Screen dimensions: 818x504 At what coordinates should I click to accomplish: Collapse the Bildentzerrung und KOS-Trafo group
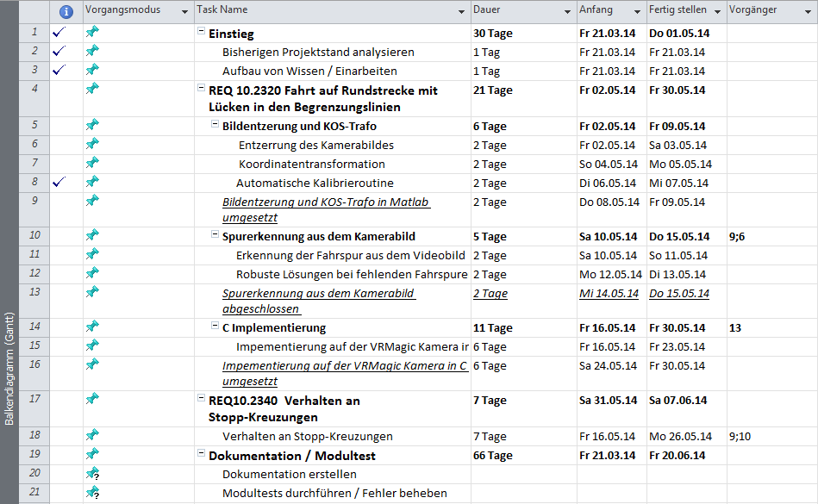[215, 126]
